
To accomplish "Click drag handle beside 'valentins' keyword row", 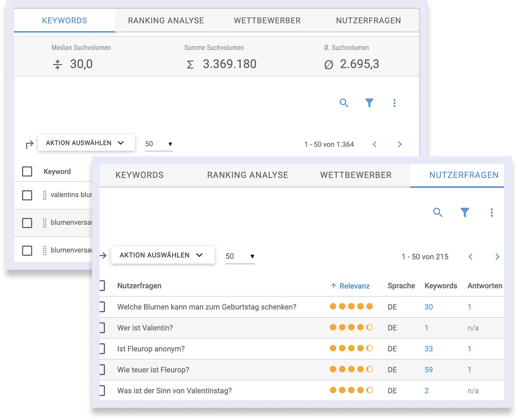I will (x=45, y=195).
